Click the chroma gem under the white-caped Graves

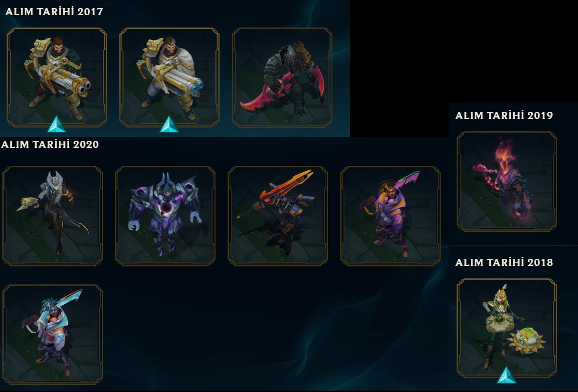[x=169, y=124]
